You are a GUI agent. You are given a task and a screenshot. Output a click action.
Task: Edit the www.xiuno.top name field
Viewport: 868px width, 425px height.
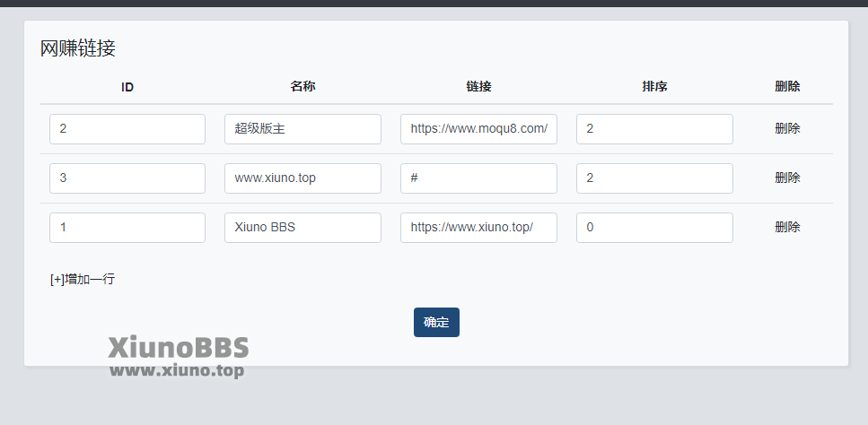pyautogui.click(x=302, y=178)
